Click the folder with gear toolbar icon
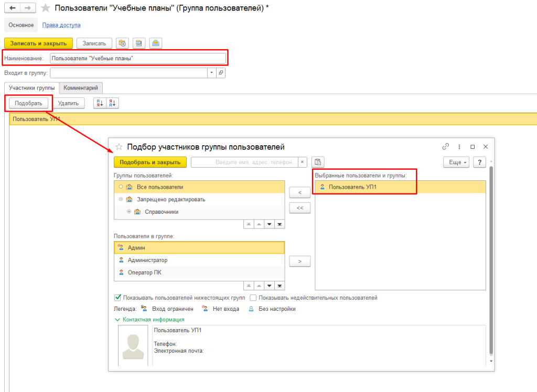This screenshot has height=392, width=537. 122,43
